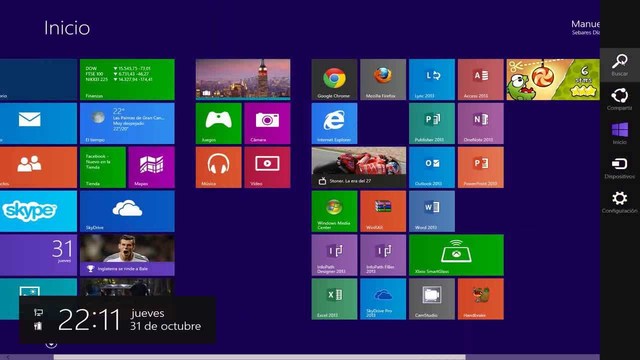Open the Finanzas stock tile
Viewport: 640px width, 360px height.
pyautogui.click(x=127, y=80)
